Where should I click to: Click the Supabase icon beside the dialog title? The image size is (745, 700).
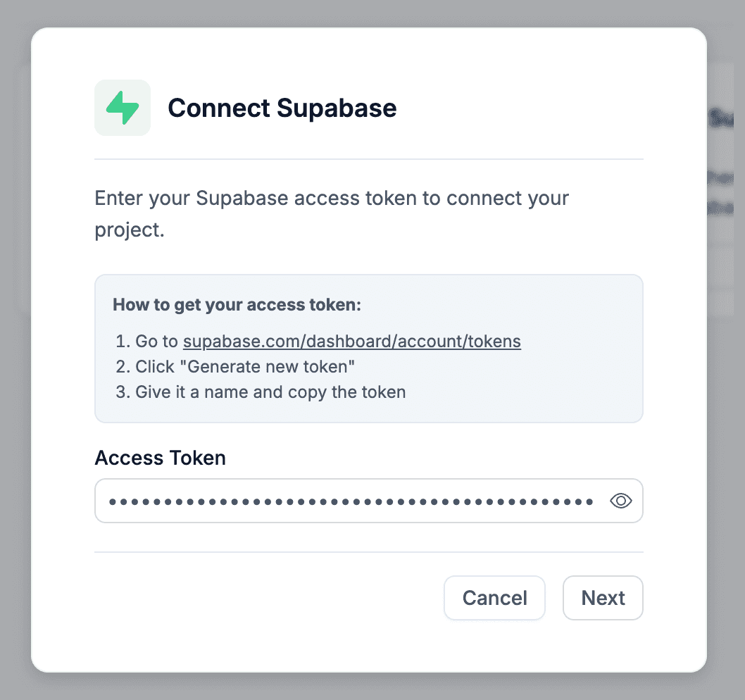[x=122, y=108]
